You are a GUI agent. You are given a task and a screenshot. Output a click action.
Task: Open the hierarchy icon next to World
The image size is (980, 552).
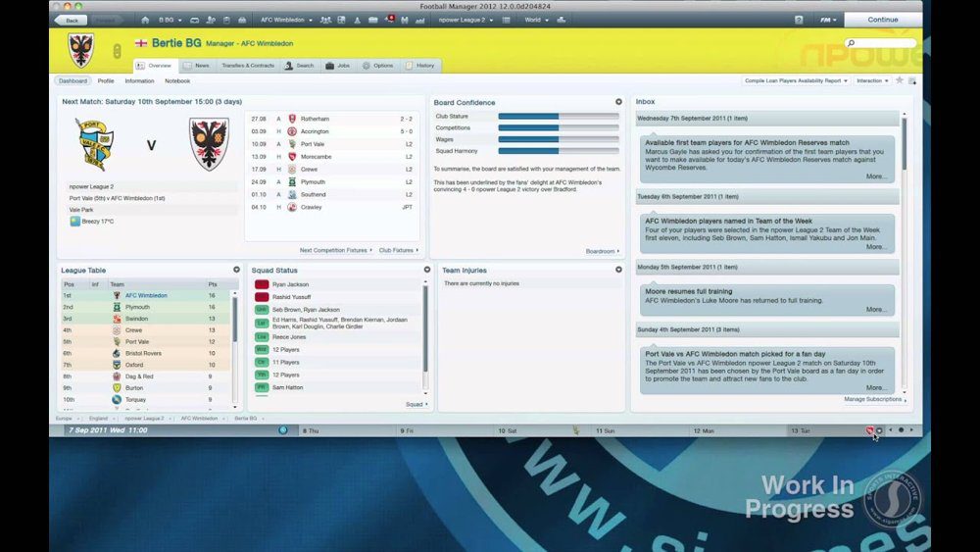(x=562, y=20)
